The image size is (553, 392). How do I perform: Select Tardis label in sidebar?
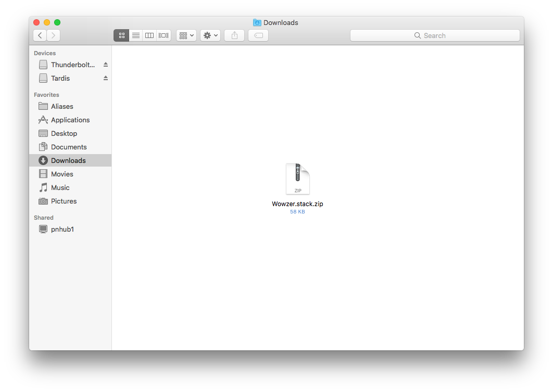[60, 78]
